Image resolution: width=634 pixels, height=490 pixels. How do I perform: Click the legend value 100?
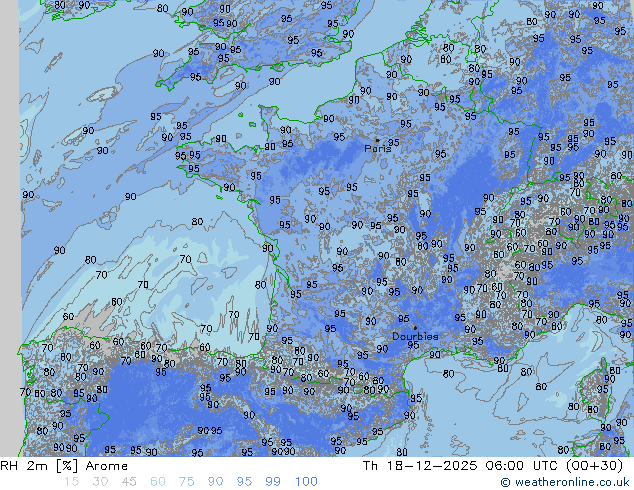306,482
